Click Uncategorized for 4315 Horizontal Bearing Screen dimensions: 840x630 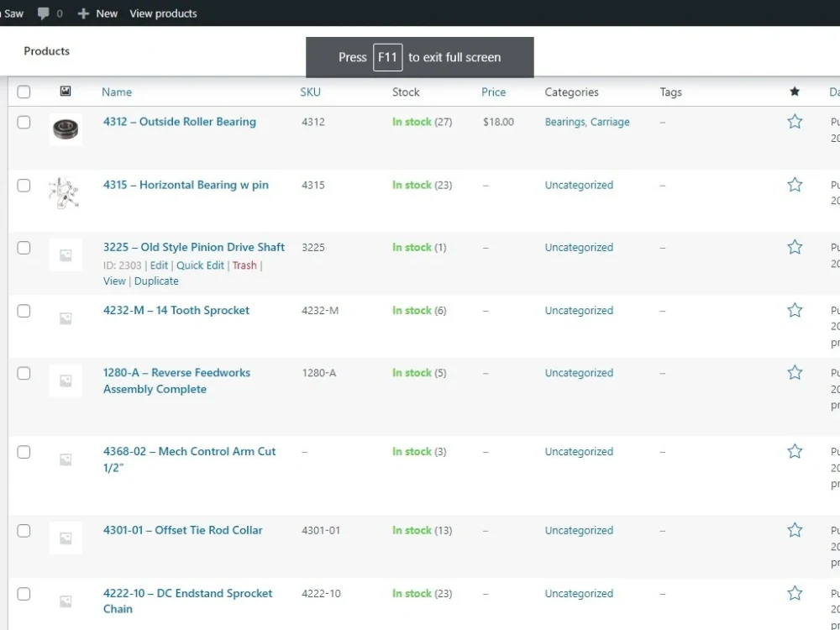pos(579,185)
